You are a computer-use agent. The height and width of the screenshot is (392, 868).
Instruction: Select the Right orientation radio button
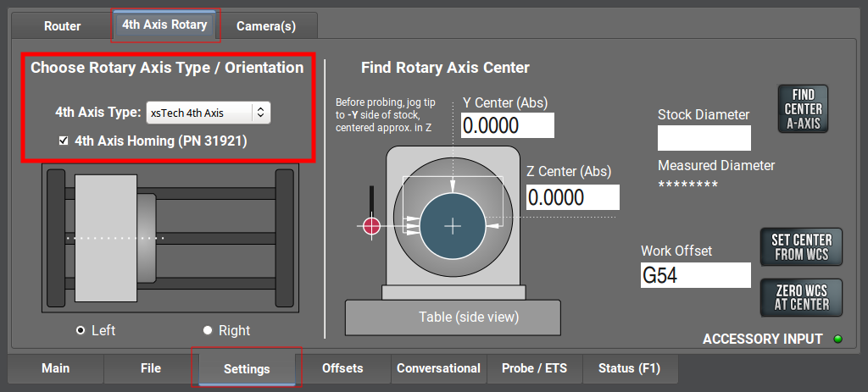[208, 330]
